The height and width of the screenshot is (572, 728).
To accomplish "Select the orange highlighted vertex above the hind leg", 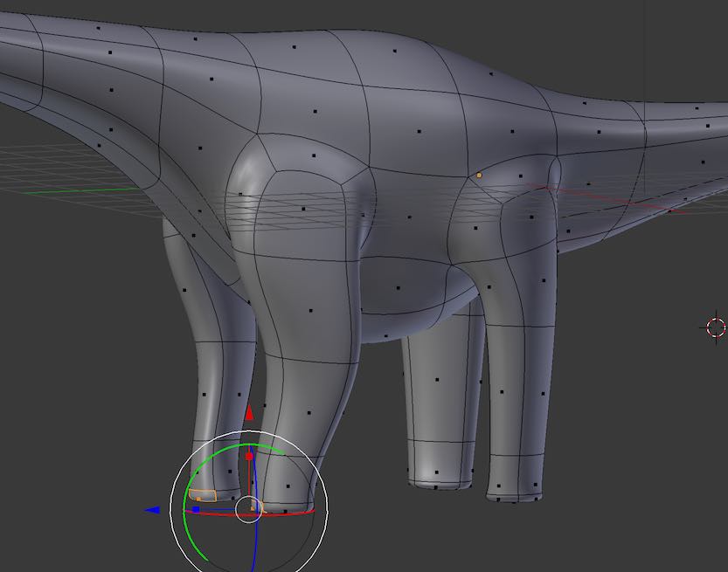I will [479, 176].
